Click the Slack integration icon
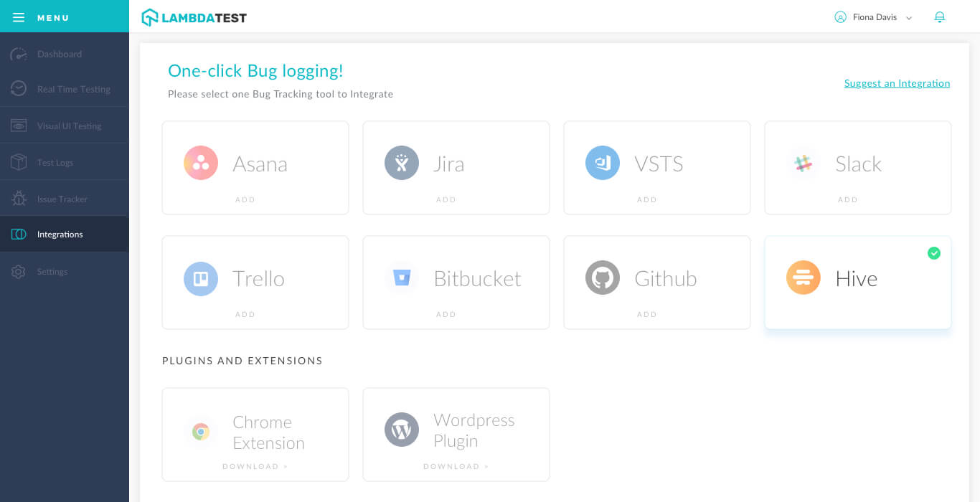Image resolution: width=980 pixels, height=502 pixels. coord(804,163)
